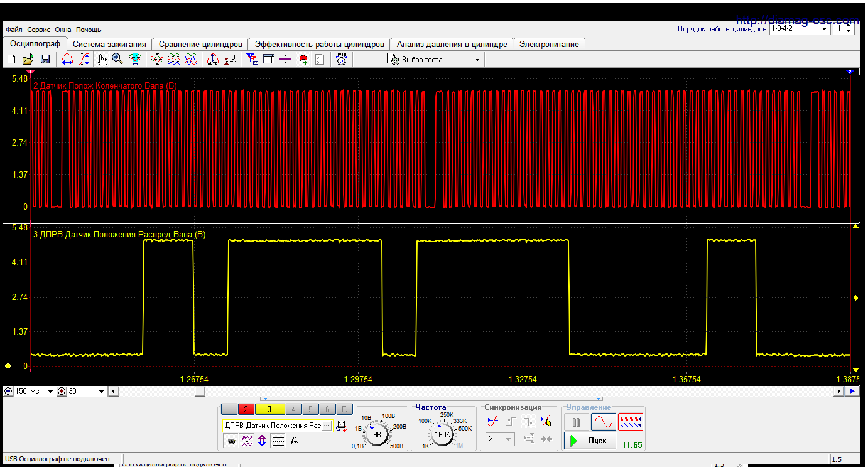
Task: Click the scrollbar left arrow button
Action: (x=113, y=391)
